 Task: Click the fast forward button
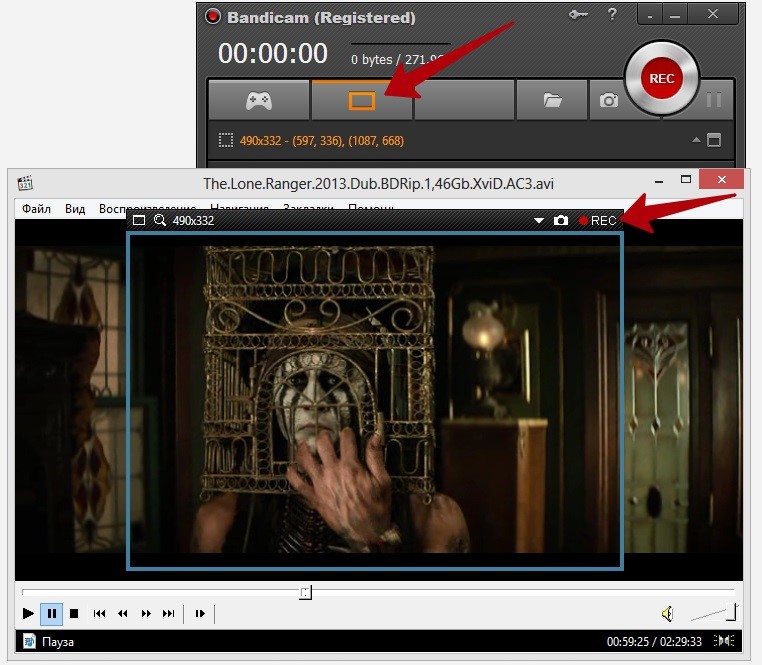coord(146,613)
